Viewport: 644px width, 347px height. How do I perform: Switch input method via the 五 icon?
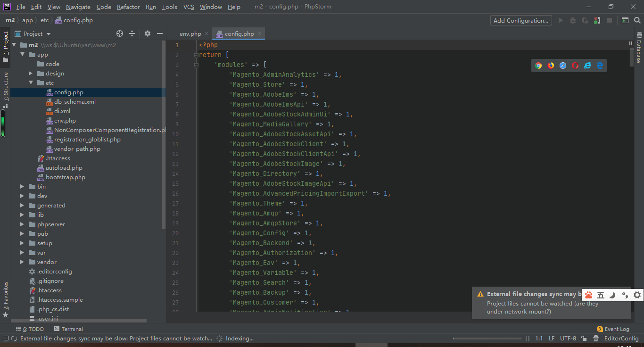[x=600, y=294]
